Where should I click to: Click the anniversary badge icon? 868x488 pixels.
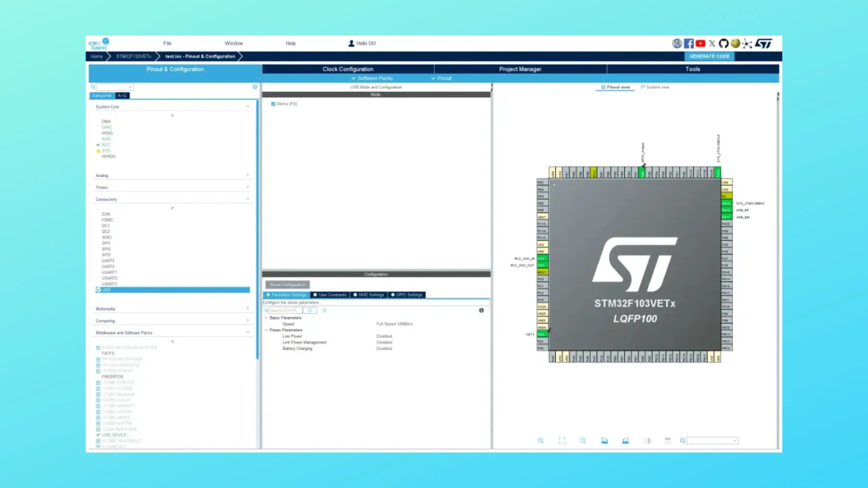point(677,43)
